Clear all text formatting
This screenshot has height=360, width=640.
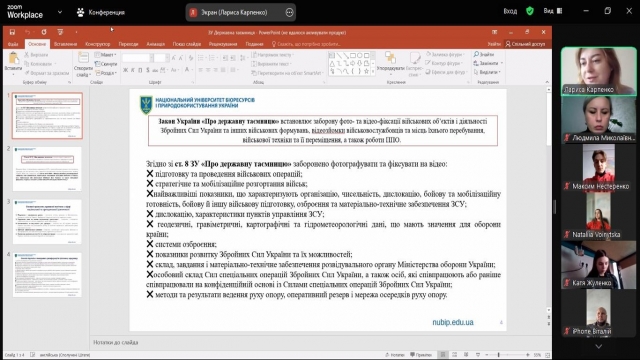pyautogui.click(x=191, y=58)
